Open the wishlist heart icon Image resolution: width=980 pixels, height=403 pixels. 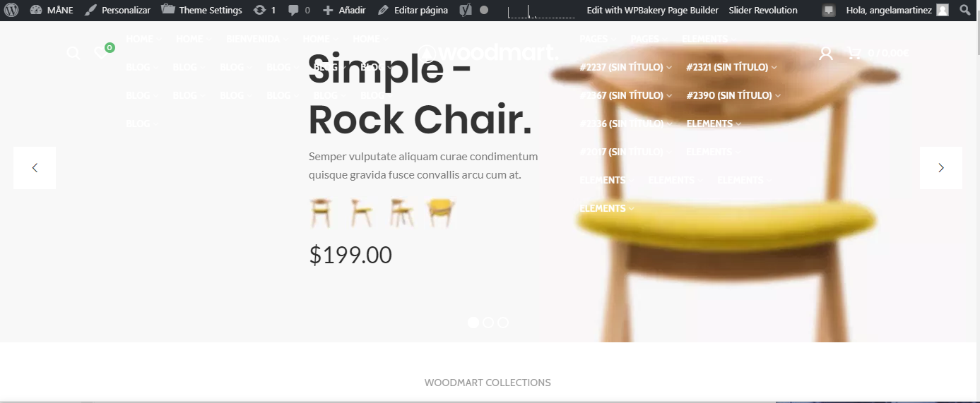tap(100, 53)
